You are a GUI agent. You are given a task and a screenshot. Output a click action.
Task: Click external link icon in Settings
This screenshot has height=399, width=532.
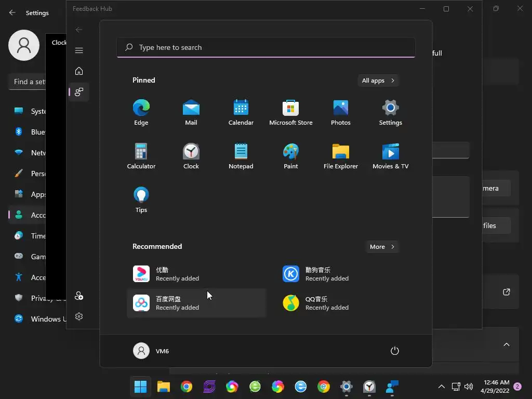507,292
